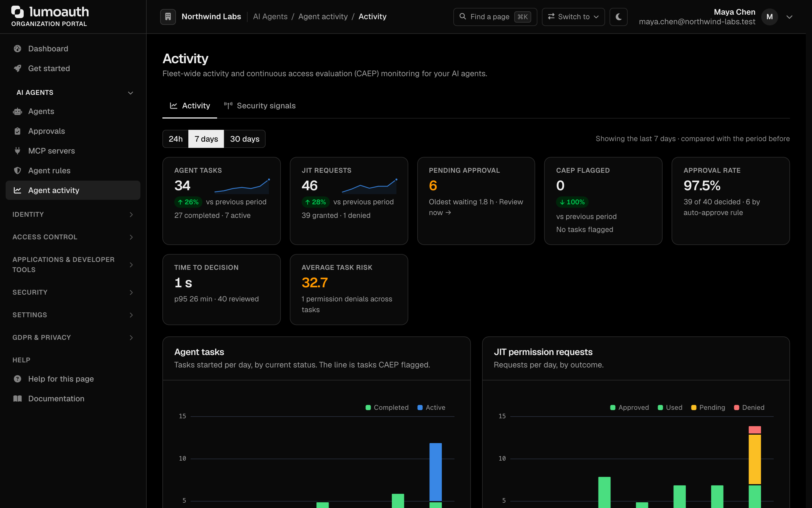Expand the GDPR & Privacy section
Screen dimensions: 812x508
(73, 337)
